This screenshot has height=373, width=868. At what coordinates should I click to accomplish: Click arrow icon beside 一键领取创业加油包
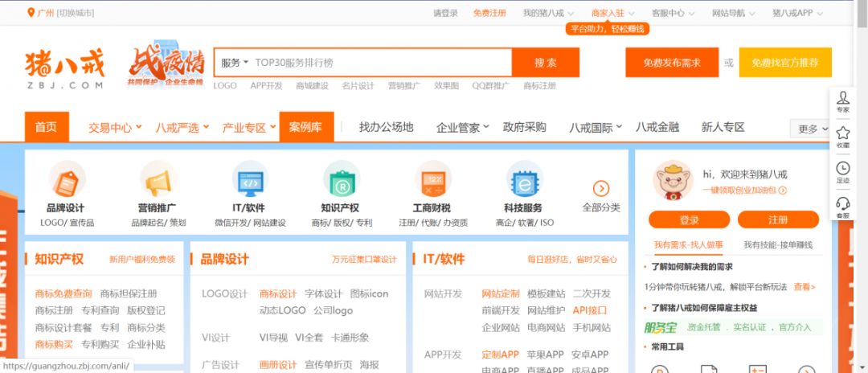(782, 191)
